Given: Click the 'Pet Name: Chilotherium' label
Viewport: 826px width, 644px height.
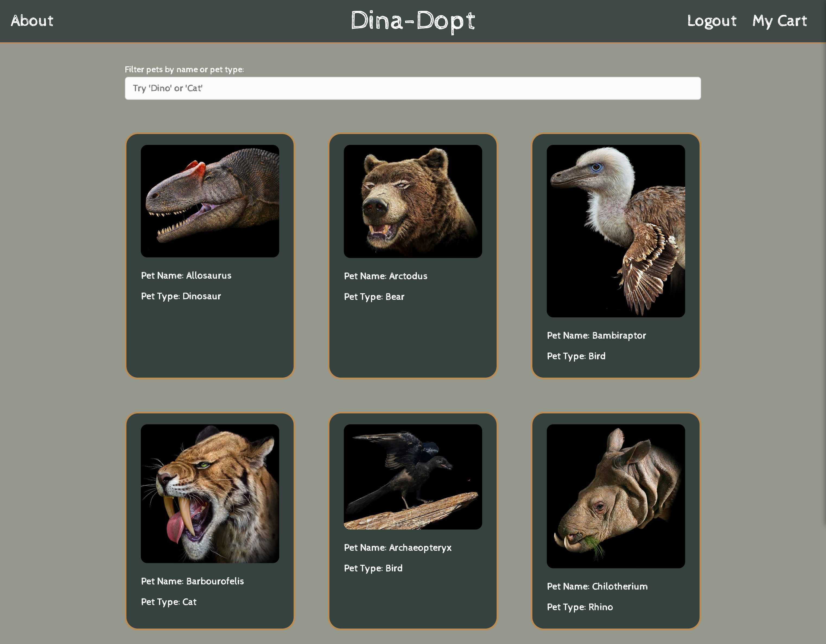Looking at the screenshot, I should 597,586.
